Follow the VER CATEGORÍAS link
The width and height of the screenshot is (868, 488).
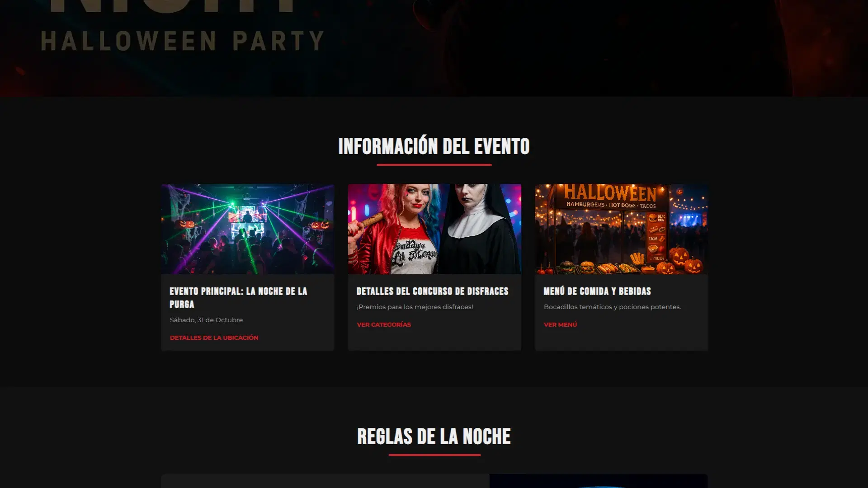coord(383,324)
